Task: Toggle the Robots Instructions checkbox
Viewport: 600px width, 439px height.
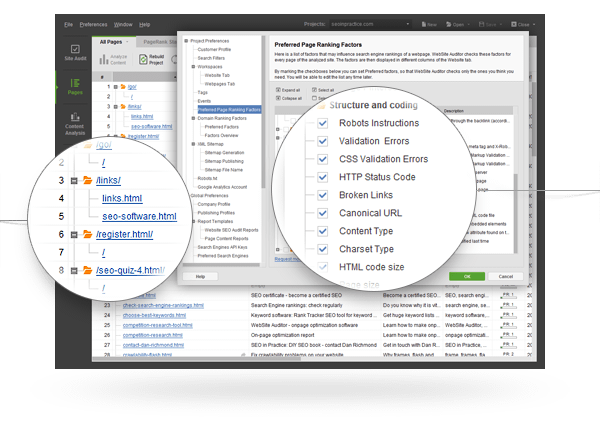Action: tap(323, 123)
